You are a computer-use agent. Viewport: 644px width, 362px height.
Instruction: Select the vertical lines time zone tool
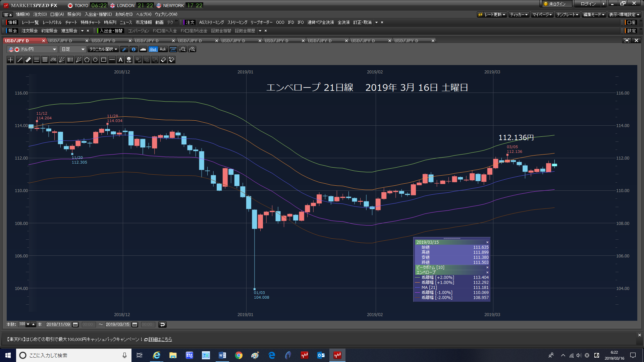point(70,60)
